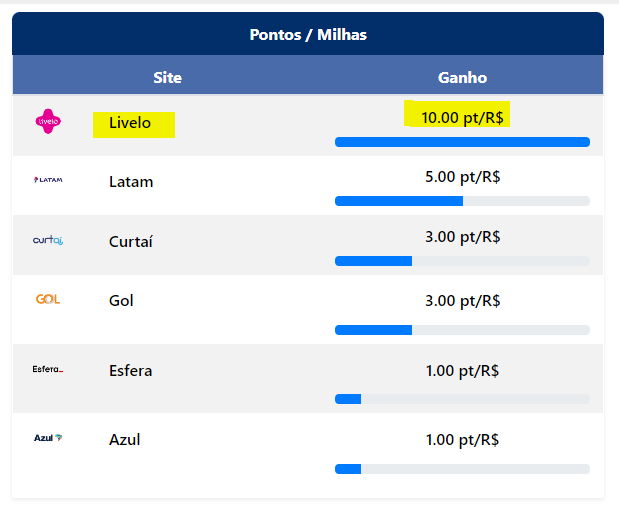Viewport: 619px width, 515px height.
Task: Click Azul's 1.00 pt/R$ value
Action: tap(462, 440)
